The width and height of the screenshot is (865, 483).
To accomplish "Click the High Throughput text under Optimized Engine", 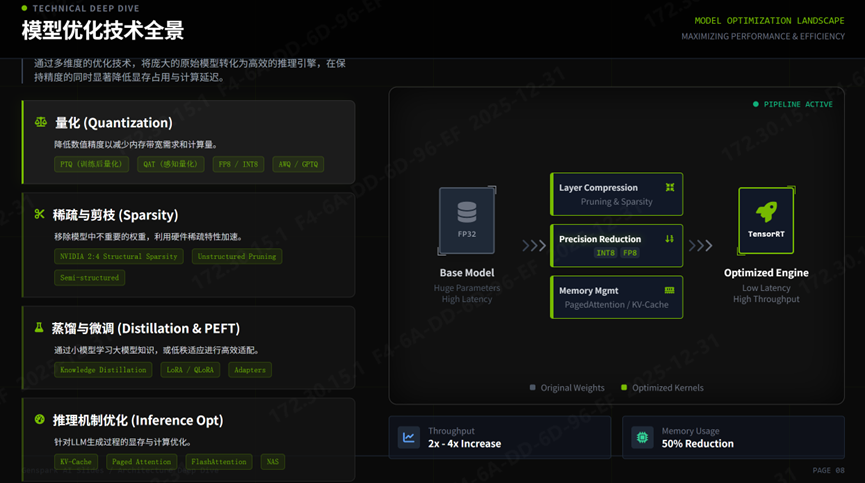I will [766, 299].
